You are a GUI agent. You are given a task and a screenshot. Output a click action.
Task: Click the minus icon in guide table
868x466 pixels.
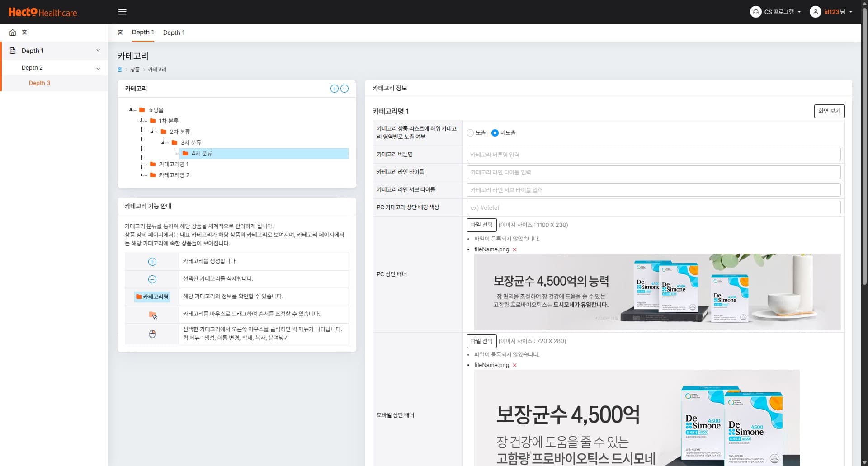pyautogui.click(x=152, y=279)
